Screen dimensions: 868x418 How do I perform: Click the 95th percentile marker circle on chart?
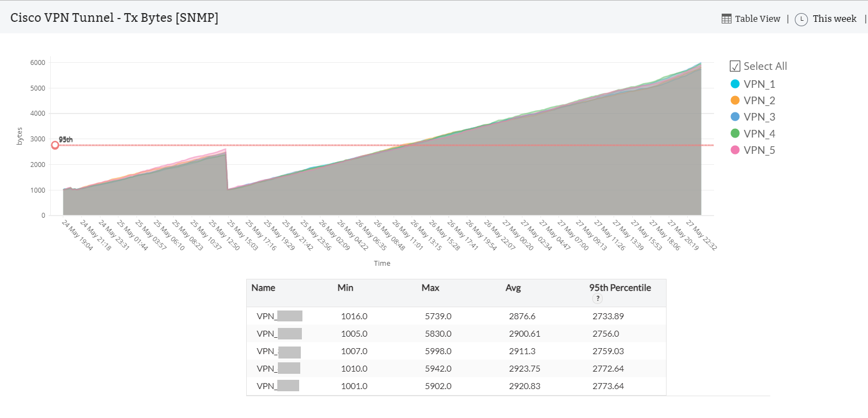coord(55,145)
